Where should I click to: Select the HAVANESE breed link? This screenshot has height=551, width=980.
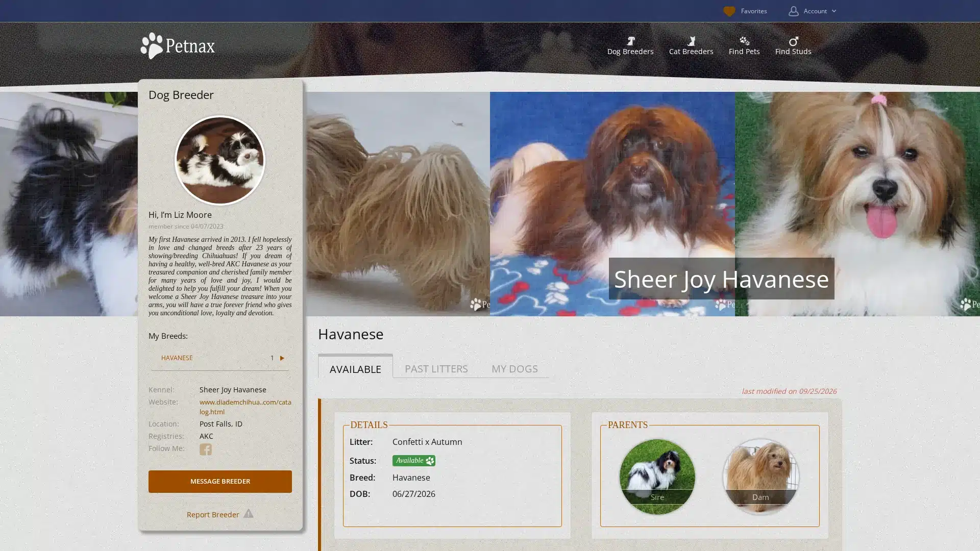(177, 358)
